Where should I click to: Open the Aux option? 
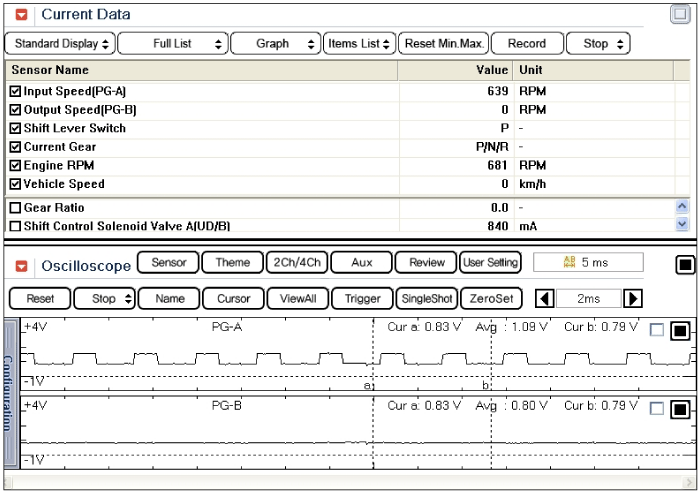[x=362, y=263]
